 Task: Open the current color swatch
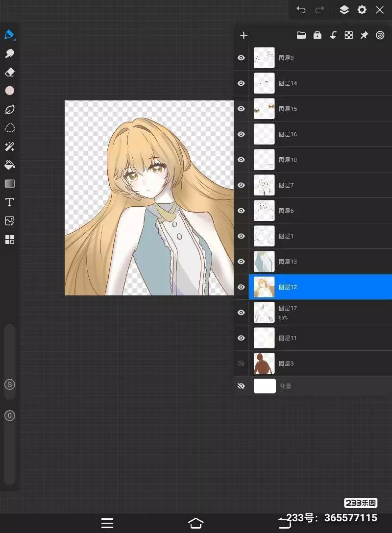(9, 91)
